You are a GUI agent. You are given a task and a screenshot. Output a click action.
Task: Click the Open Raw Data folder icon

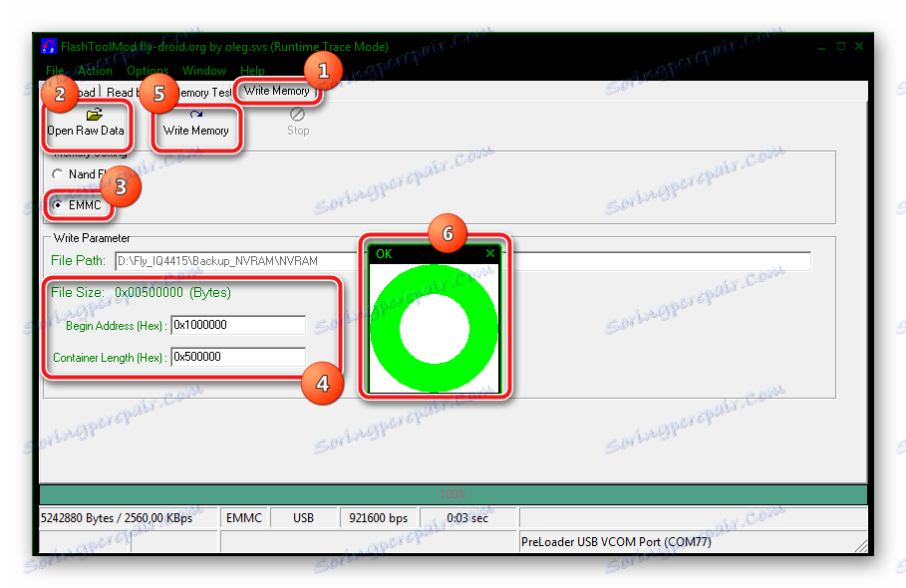coord(94,114)
